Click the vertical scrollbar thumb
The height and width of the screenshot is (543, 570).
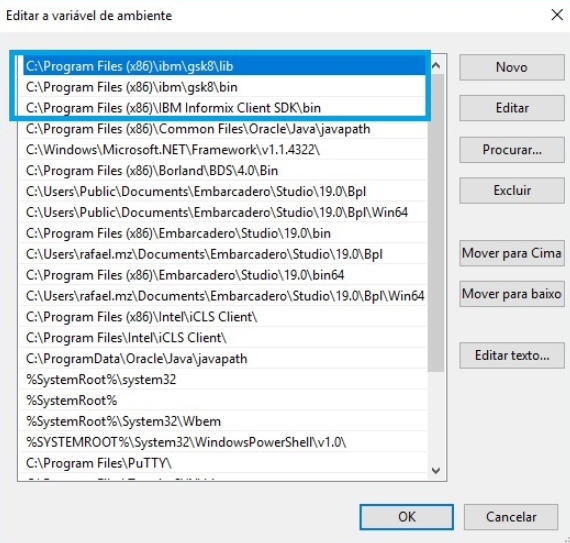click(436, 223)
